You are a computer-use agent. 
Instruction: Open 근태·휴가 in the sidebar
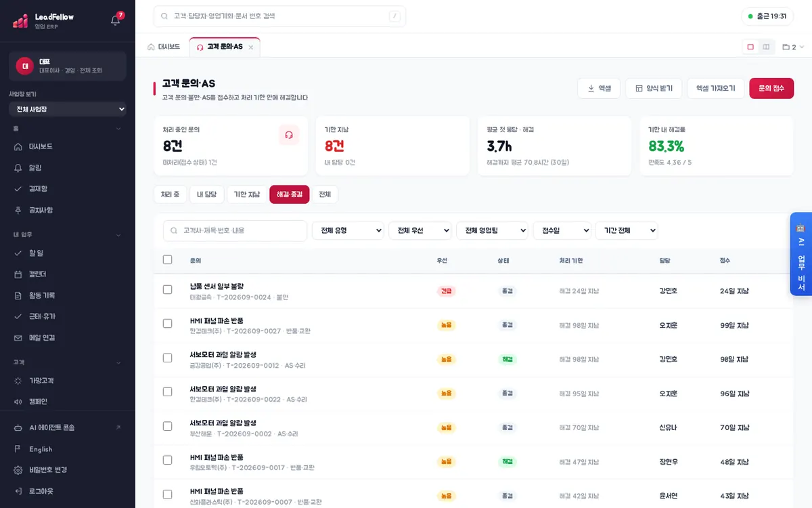click(x=68, y=316)
